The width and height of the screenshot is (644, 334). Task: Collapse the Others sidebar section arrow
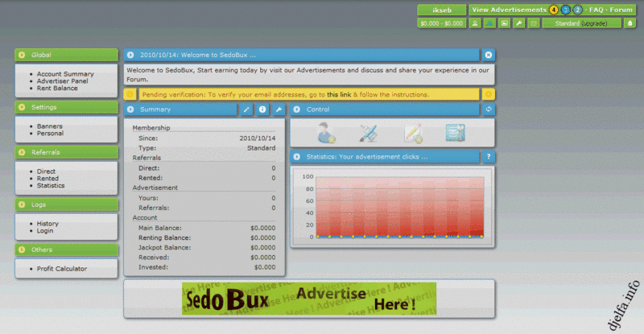(23, 249)
